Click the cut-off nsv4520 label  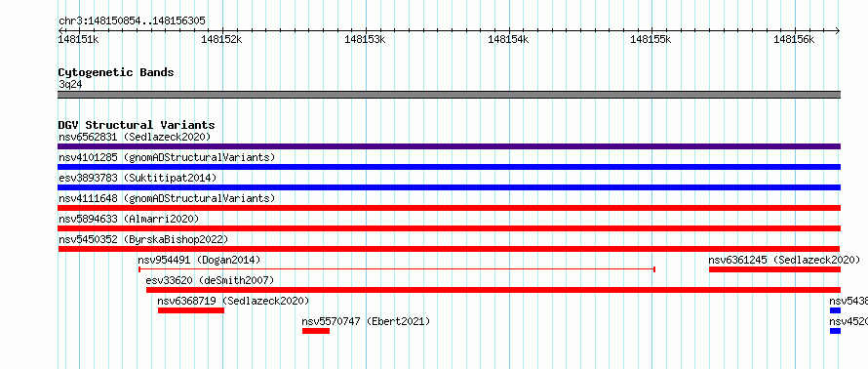point(848,321)
